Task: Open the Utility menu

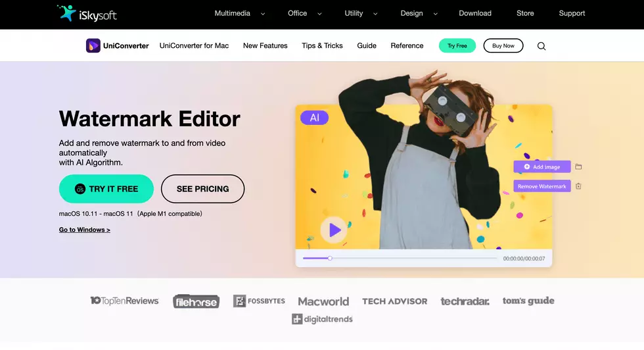Action: tap(354, 13)
